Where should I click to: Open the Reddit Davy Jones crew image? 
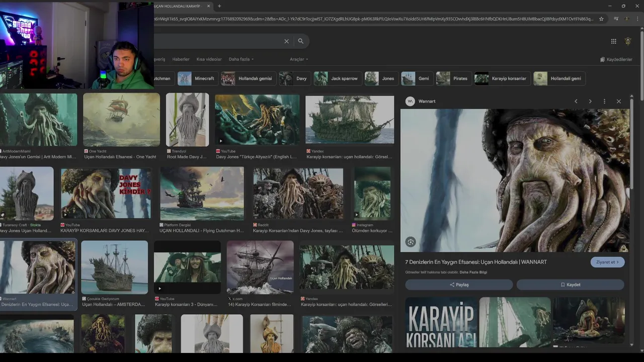tap(298, 193)
